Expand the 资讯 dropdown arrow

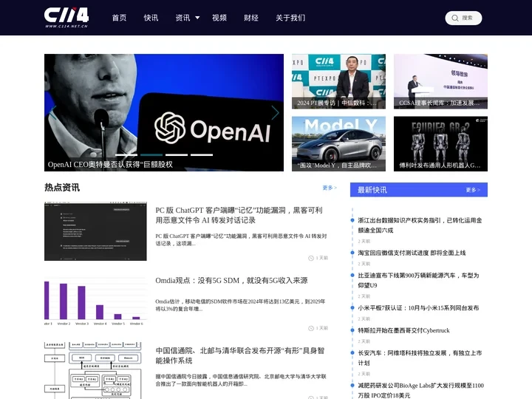(x=197, y=18)
